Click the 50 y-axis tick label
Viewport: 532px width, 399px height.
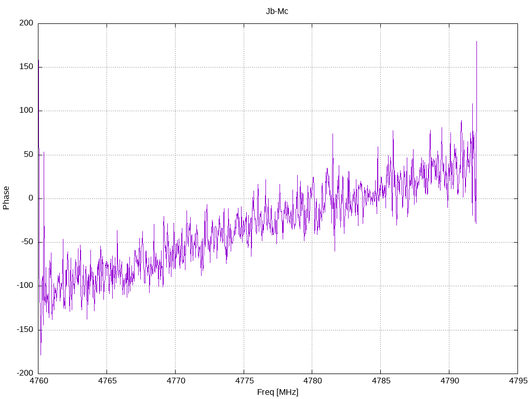tap(29, 154)
